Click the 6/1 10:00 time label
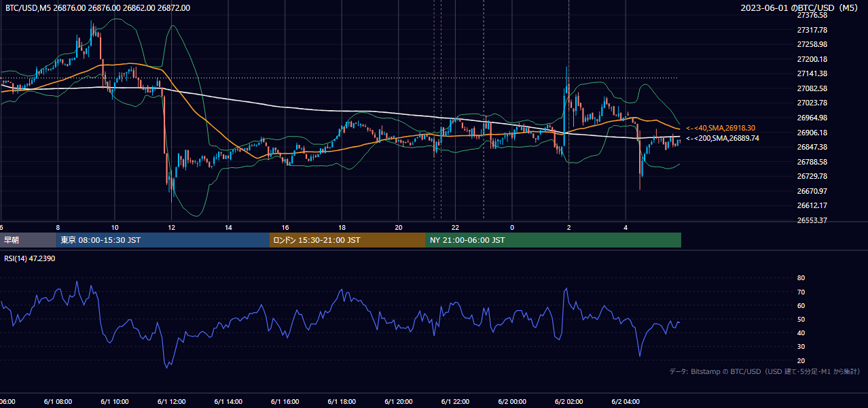 (114, 402)
